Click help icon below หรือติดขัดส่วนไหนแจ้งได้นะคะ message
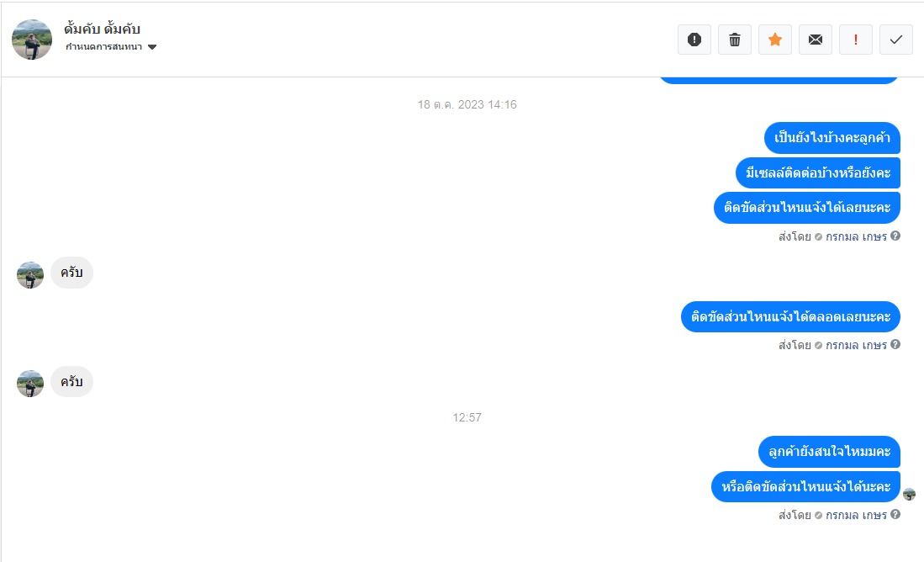 (895, 514)
